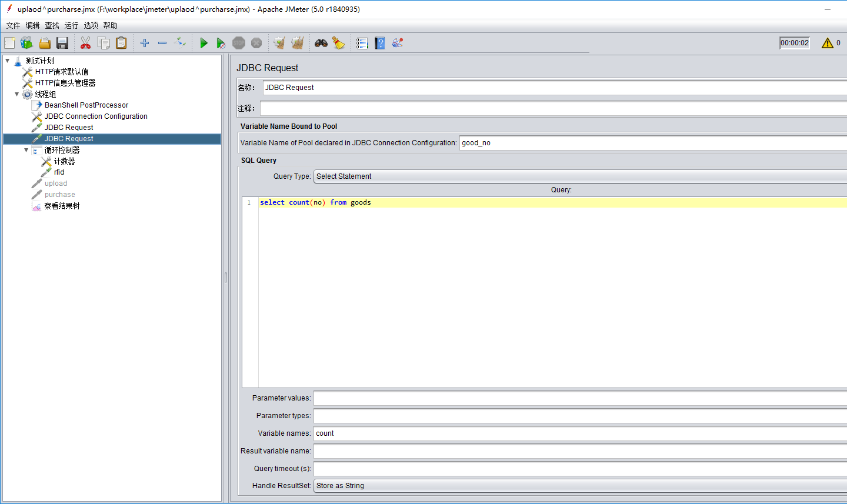
Task: Open the Function Helper list icon
Action: click(x=362, y=43)
